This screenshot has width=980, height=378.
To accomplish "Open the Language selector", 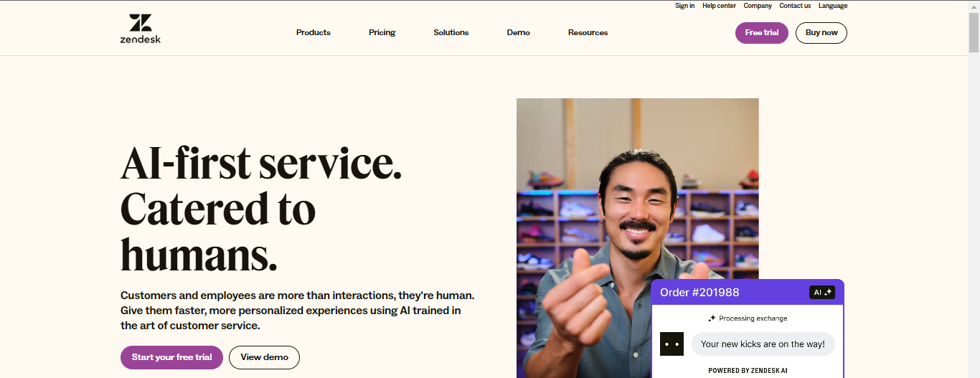I will (x=833, y=6).
